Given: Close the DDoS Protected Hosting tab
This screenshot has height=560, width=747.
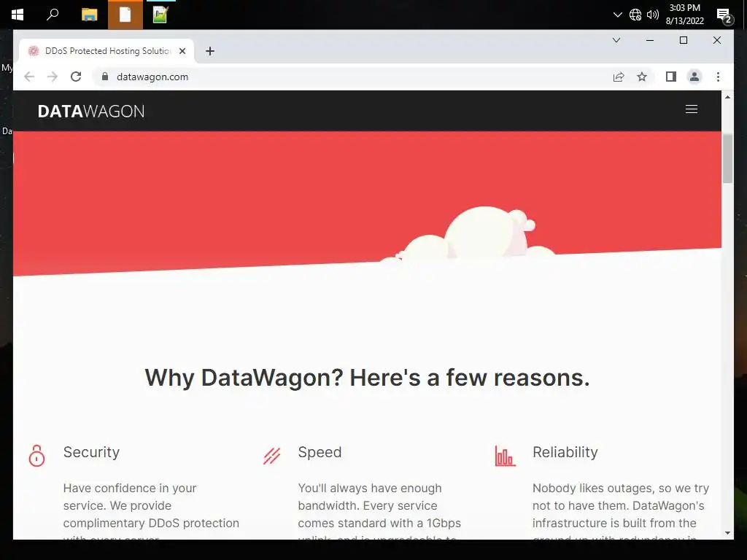Looking at the screenshot, I should pyautogui.click(x=182, y=51).
